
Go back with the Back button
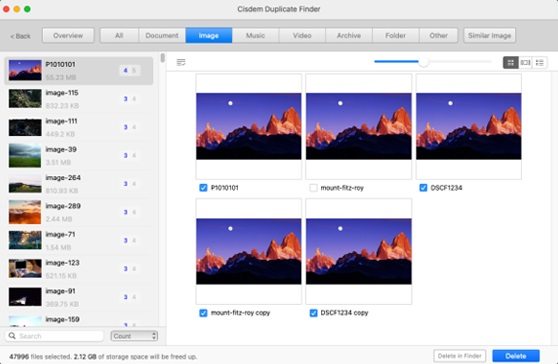pyautogui.click(x=21, y=36)
